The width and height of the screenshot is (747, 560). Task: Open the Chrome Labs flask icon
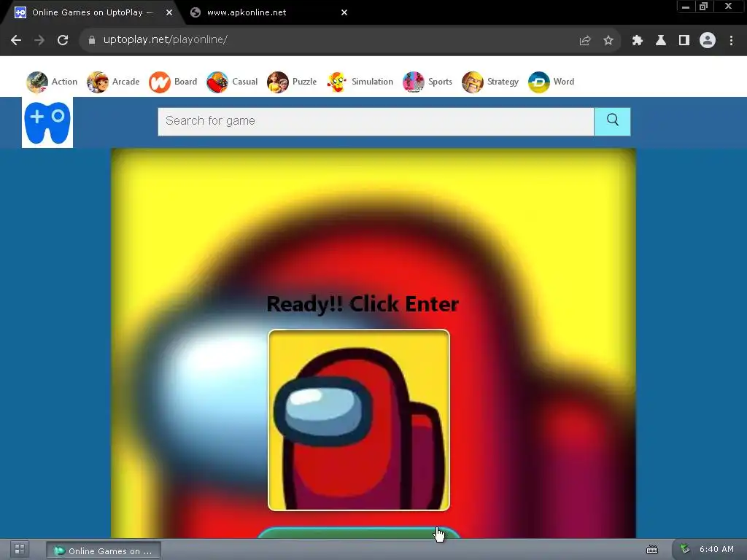pos(661,41)
